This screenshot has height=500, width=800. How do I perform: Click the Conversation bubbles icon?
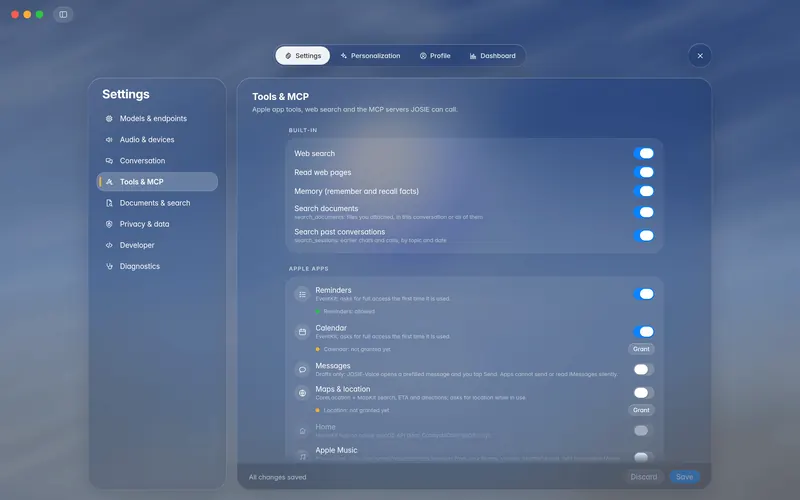tap(109, 161)
